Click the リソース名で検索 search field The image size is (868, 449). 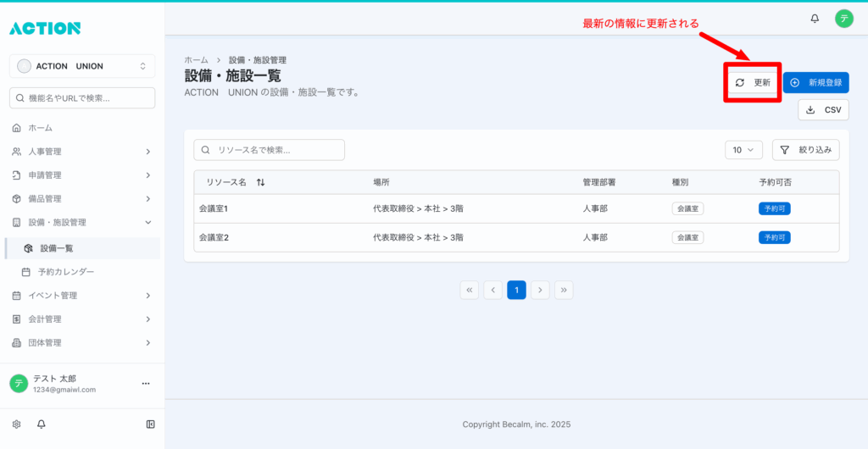pyautogui.click(x=270, y=150)
